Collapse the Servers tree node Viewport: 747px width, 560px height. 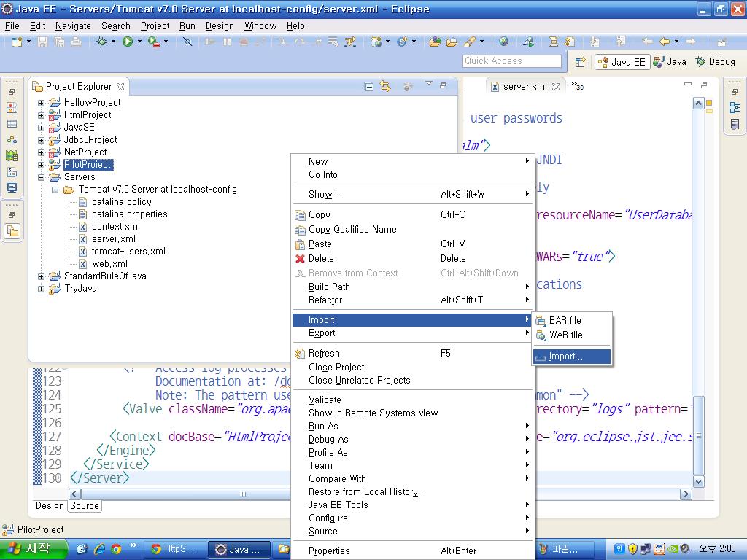(x=42, y=177)
